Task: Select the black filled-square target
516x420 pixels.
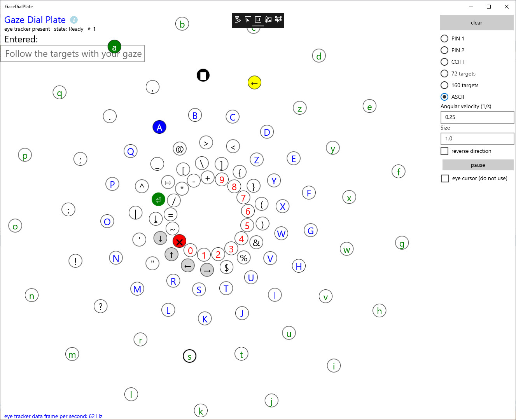Action: 203,75
